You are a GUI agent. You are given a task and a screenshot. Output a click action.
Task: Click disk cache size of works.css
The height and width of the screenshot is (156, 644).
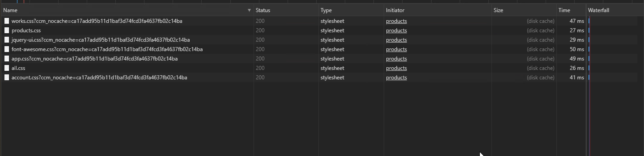click(540, 21)
